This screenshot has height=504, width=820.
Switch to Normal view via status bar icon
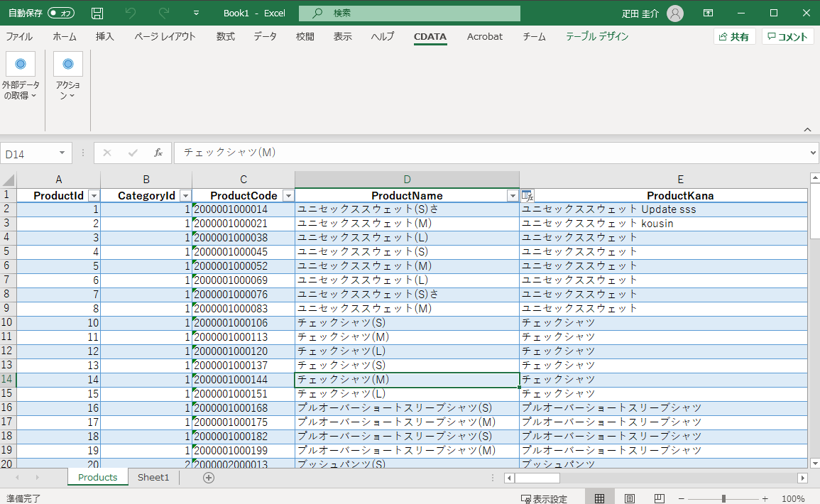[x=600, y=497]
